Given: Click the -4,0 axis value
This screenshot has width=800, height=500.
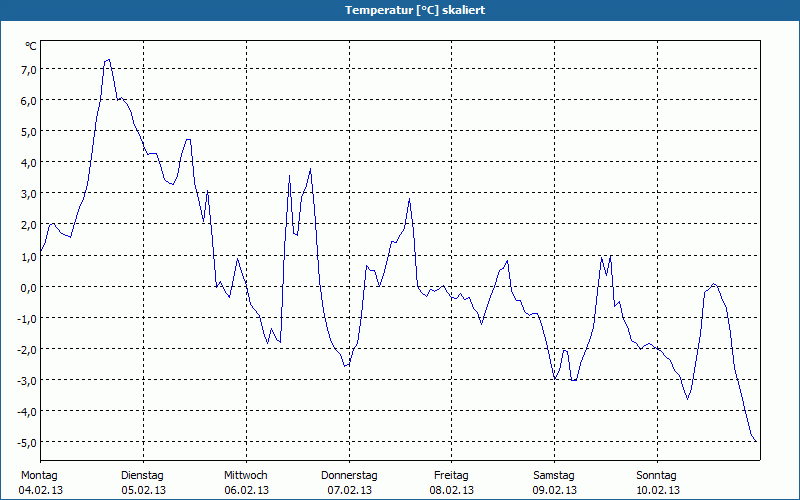Looking at the screenshot, I should (27, 412).
